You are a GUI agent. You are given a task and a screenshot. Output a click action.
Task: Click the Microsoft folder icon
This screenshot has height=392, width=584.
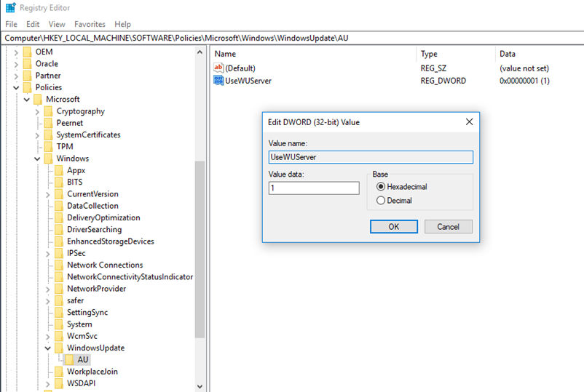[38, 100]
